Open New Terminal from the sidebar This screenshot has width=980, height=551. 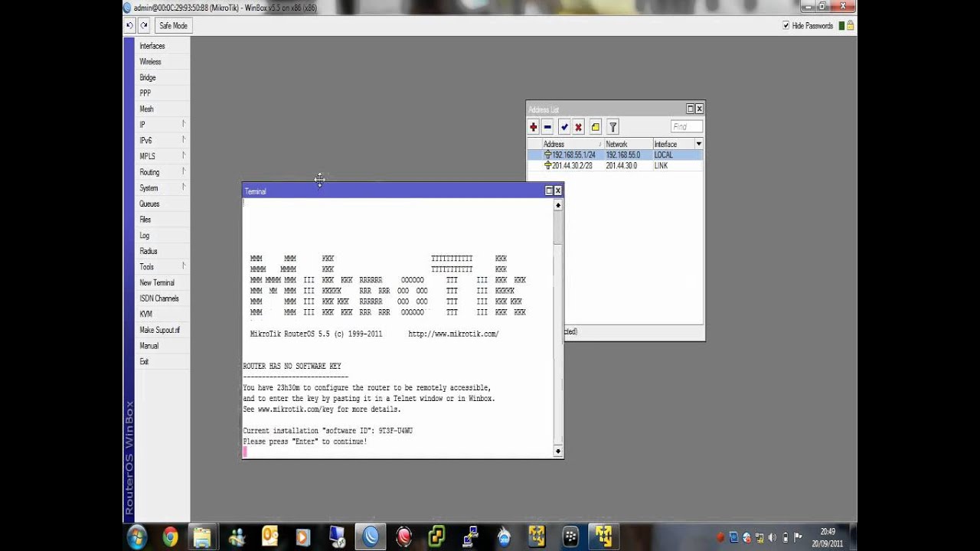coord(157,282)
